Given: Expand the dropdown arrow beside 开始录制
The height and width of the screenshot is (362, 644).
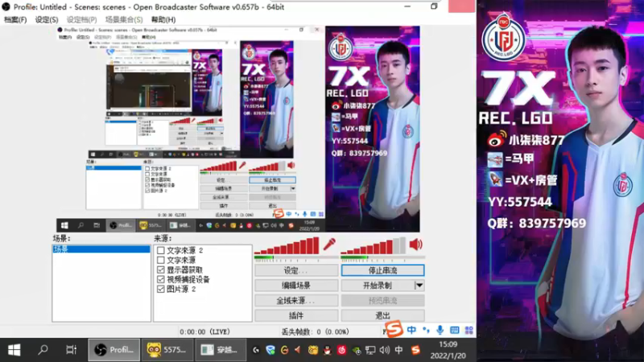Looking at the screenshot, I should (x=419, y=286).
